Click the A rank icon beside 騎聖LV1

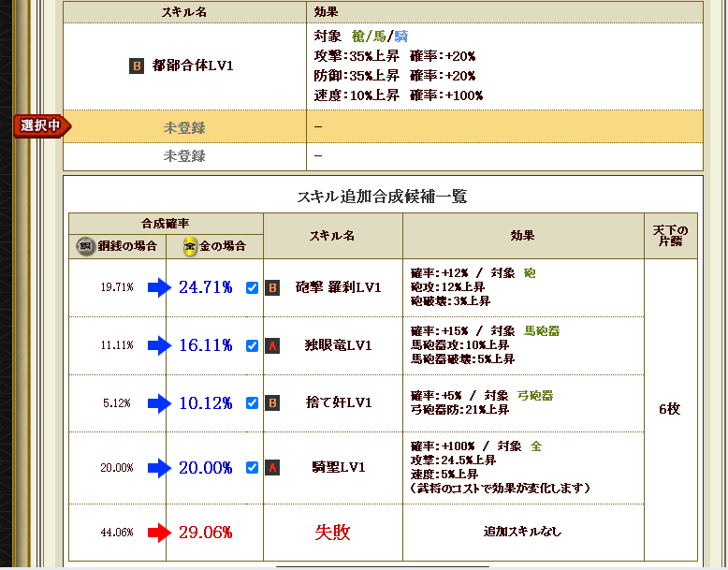click(x=272, y=467)
